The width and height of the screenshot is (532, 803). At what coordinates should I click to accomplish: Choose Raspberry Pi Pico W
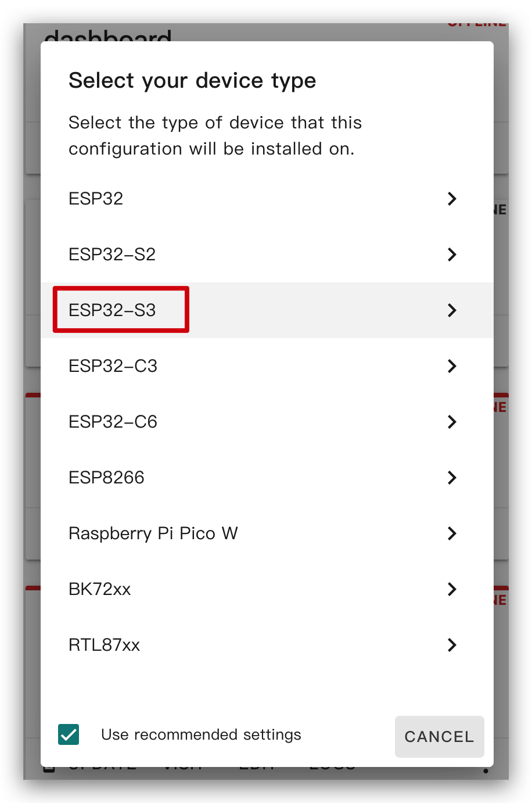point(267,533)
